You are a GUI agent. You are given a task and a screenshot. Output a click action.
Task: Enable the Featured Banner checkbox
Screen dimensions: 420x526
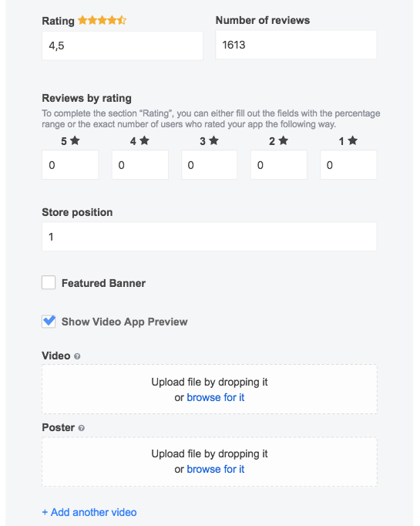pos(49,282)
